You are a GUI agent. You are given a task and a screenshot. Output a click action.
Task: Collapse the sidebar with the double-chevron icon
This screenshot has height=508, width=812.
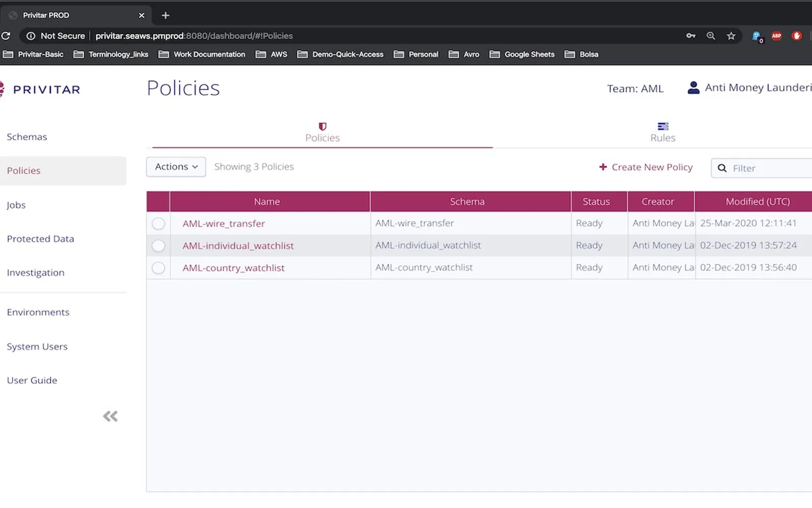(110, 417)
